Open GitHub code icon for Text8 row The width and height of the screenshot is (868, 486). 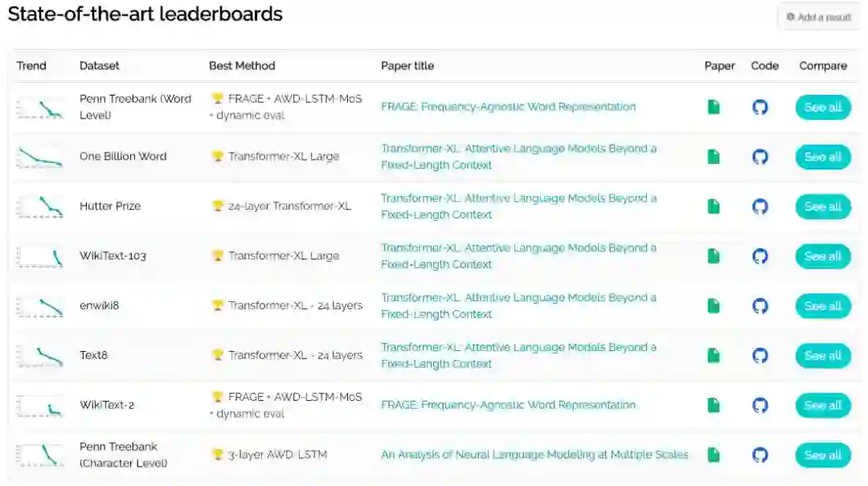(760, 355)
